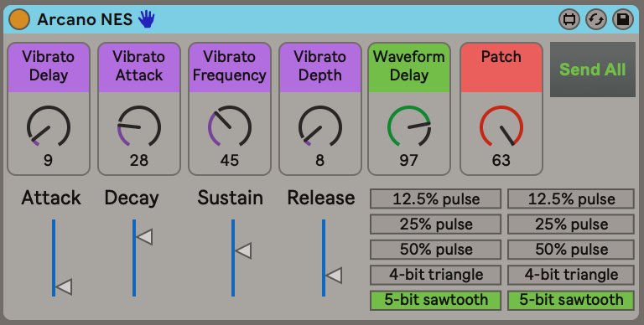The height and width of the screenshot is (325, 644).
Task: Click the Send All button
Action: coord(592,70)
